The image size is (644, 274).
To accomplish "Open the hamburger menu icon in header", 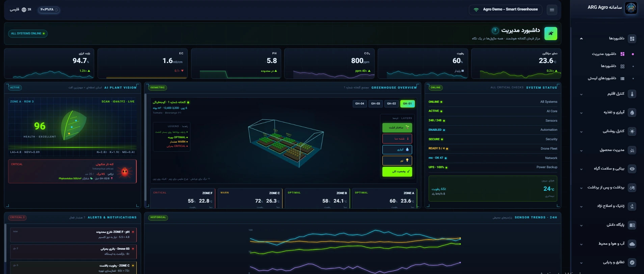I will [552, 10].
